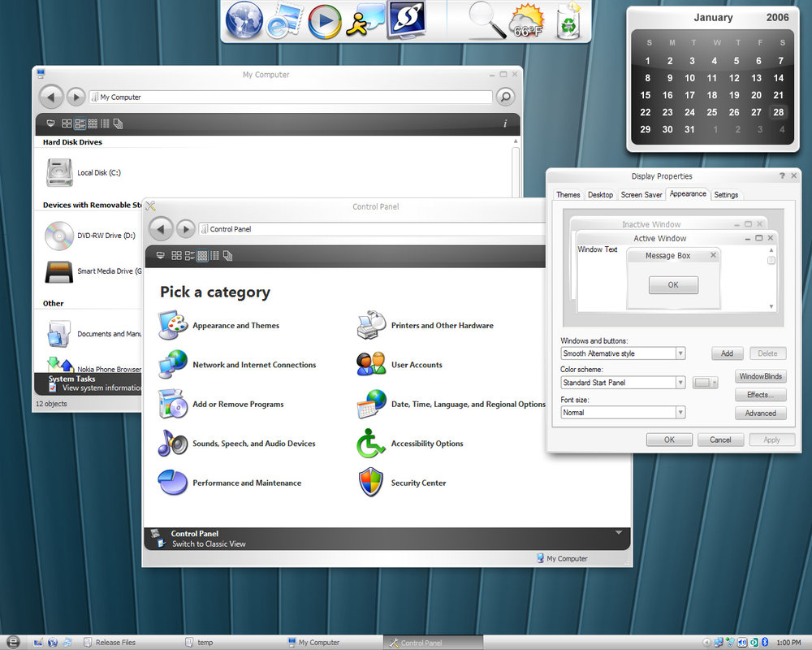Open menu dropdown icon in Control Panel toolbar

(161, 256)
